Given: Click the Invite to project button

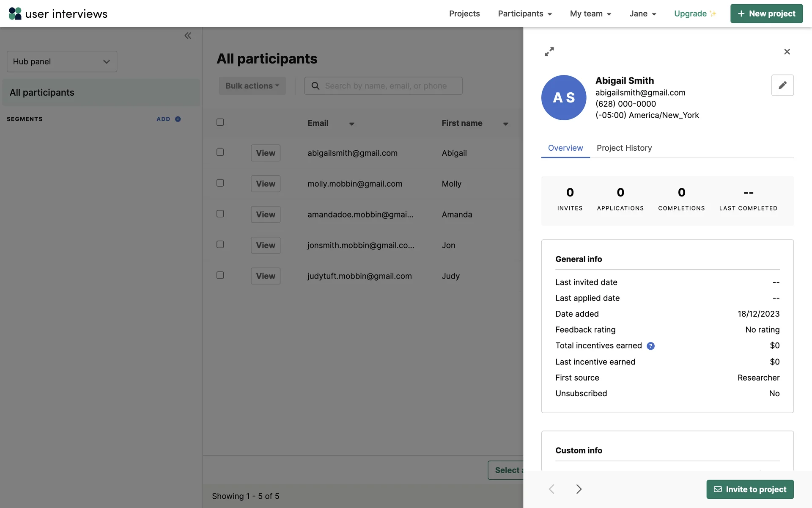Looking at the screenshot, I should 749,489.
